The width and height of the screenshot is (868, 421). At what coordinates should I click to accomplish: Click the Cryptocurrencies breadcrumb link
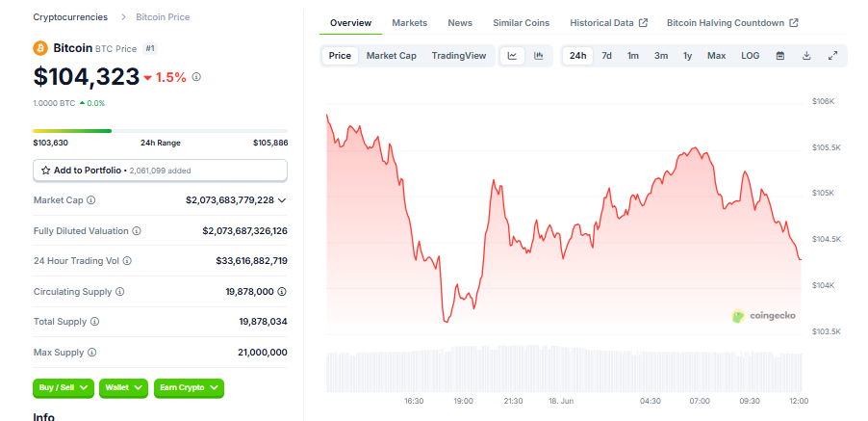click(70, 17)
